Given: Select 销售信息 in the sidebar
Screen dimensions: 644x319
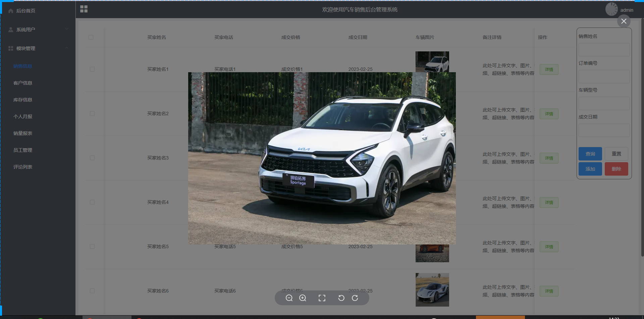Looking at the screenshot, I should coord(23,66).
